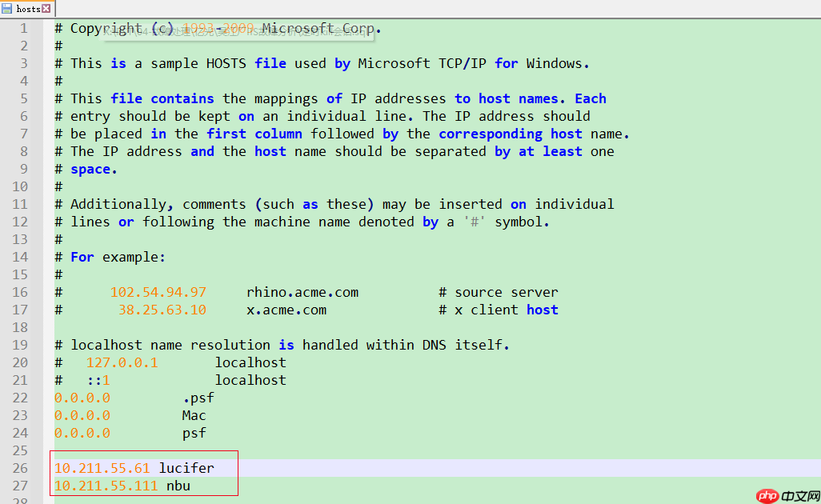The image size is (821, 504).
Task: Select the hosts tab
Action: [28, 9]
